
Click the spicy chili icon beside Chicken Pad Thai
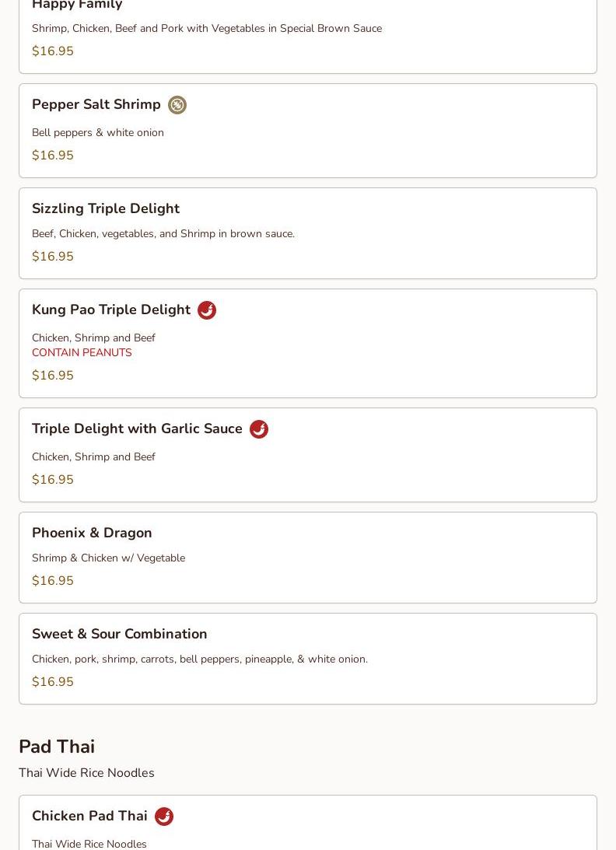164,817
